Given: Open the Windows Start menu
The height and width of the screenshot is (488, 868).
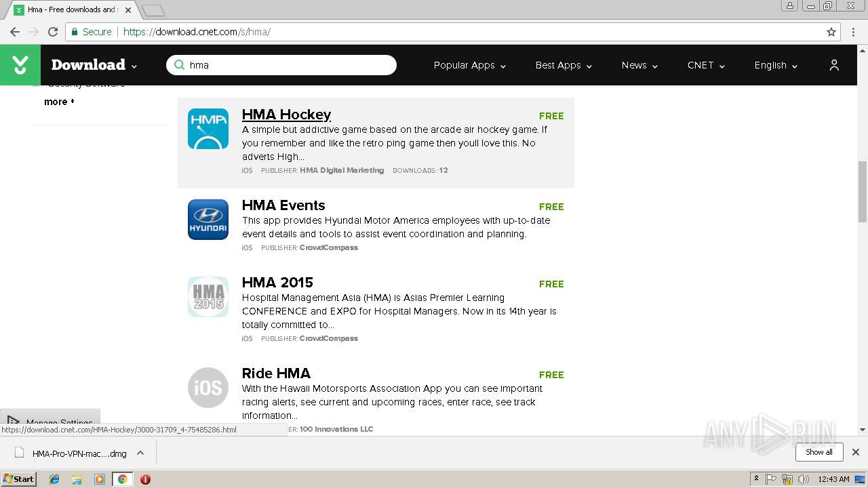Looking at the screenshot, I should (18, 479).
